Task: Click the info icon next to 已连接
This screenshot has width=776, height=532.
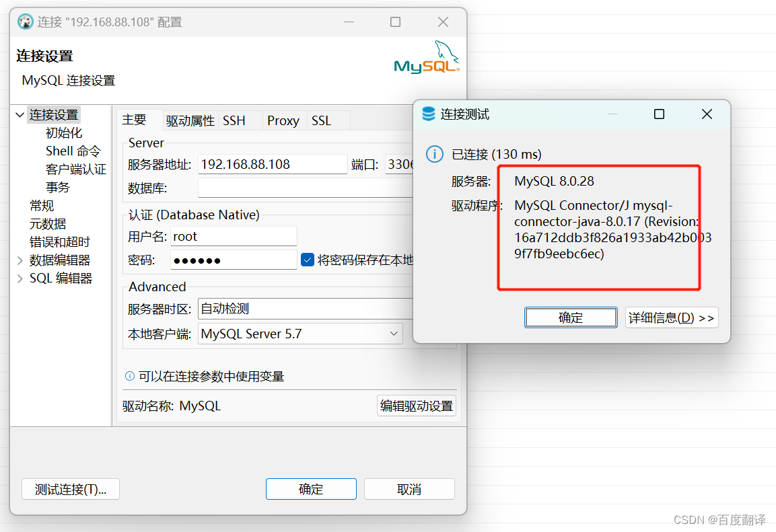Action: [435, 154]
